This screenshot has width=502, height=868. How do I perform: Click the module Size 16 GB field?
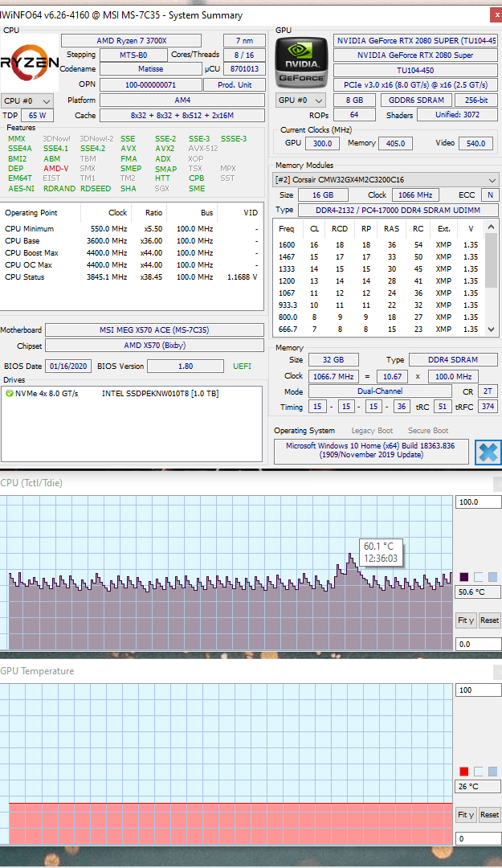pyautogui.click(x=323, y=194)
